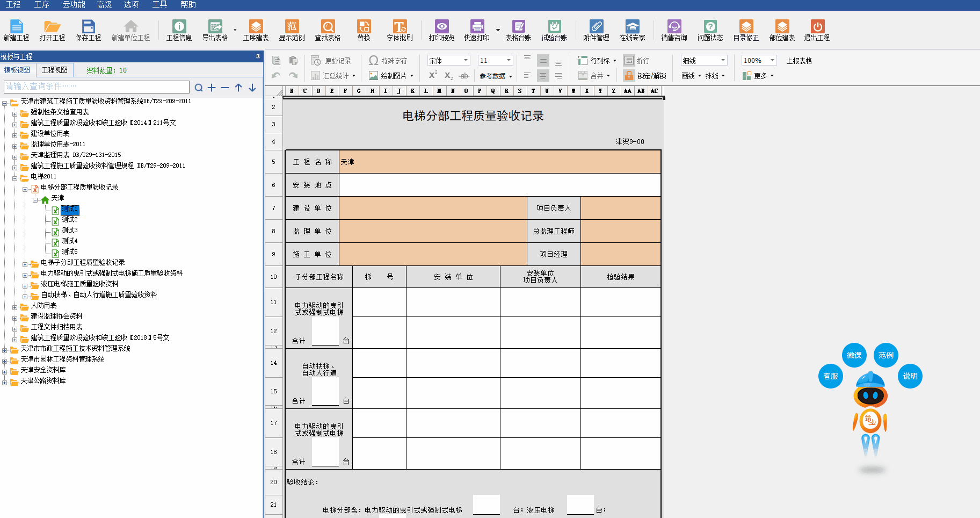This screenshot has width=980, height=518.
Task: Click the 导出表格 export table icon
Action: coord(215,30)
